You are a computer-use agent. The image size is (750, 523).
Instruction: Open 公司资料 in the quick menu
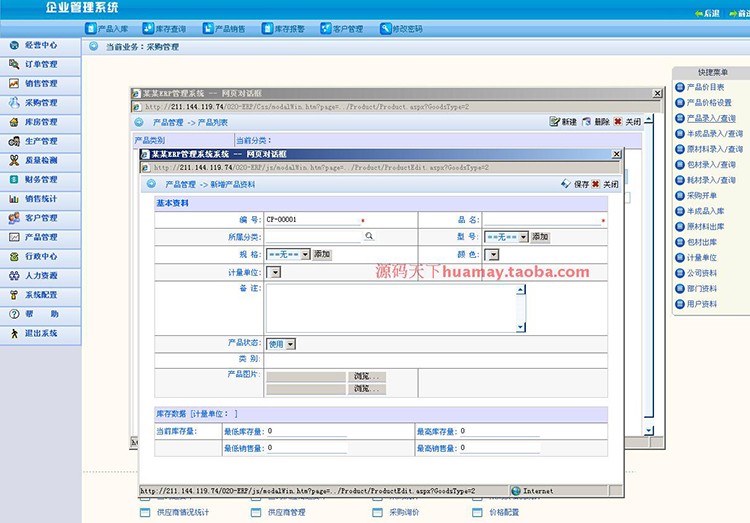coord(696,273)
